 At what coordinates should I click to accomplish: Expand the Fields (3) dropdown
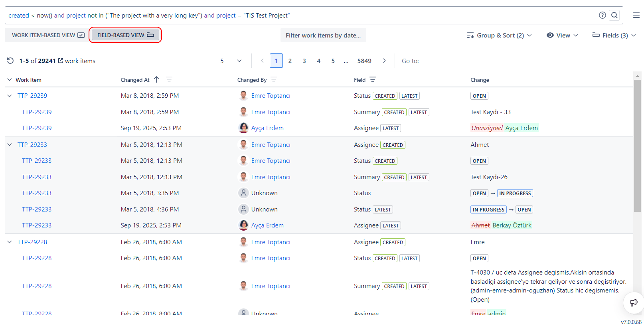(x=614, y=35)
